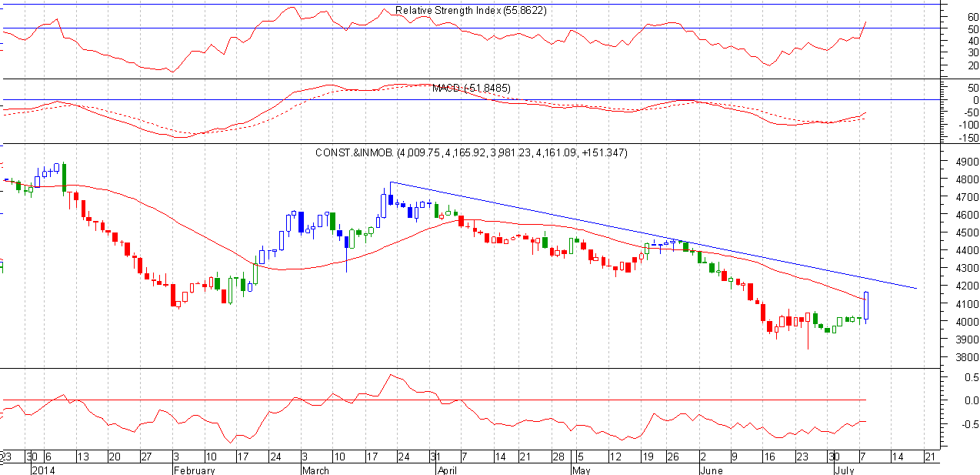Click the blue descending trendline

654,236
